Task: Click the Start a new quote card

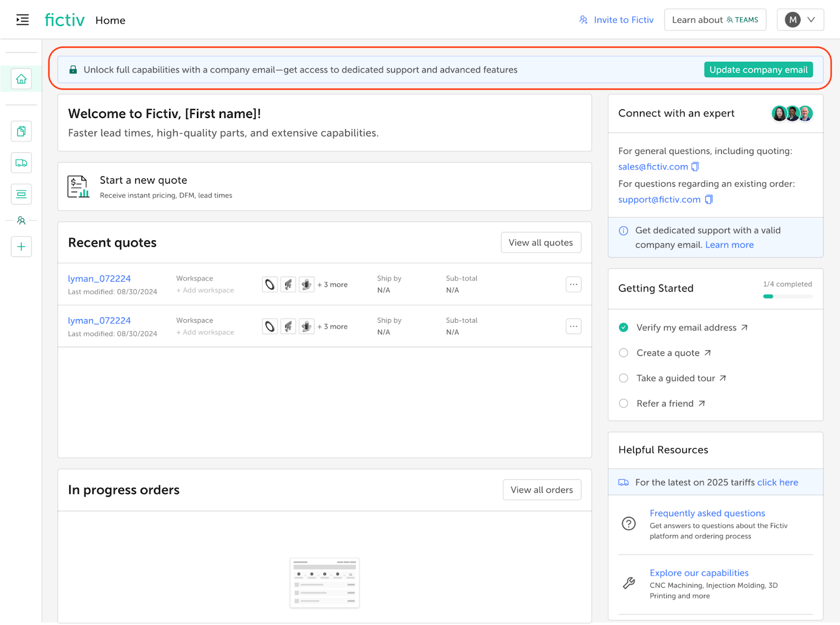Action: [x=324, y=187]
